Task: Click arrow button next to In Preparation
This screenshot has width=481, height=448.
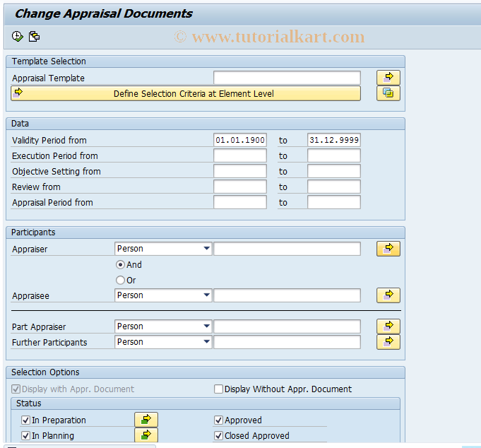Action: click(x=146, y=420)
